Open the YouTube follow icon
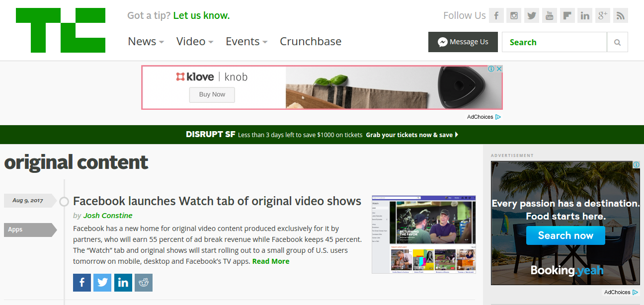This screenshot has width=644, height=305. [x=550, y=15]
